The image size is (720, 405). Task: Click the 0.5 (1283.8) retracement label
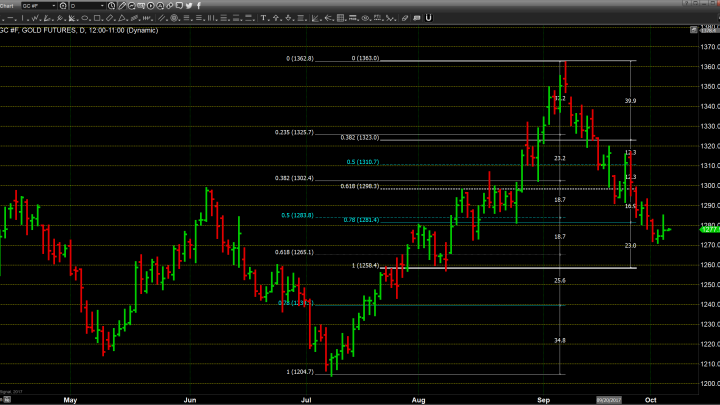coord(298,215)
